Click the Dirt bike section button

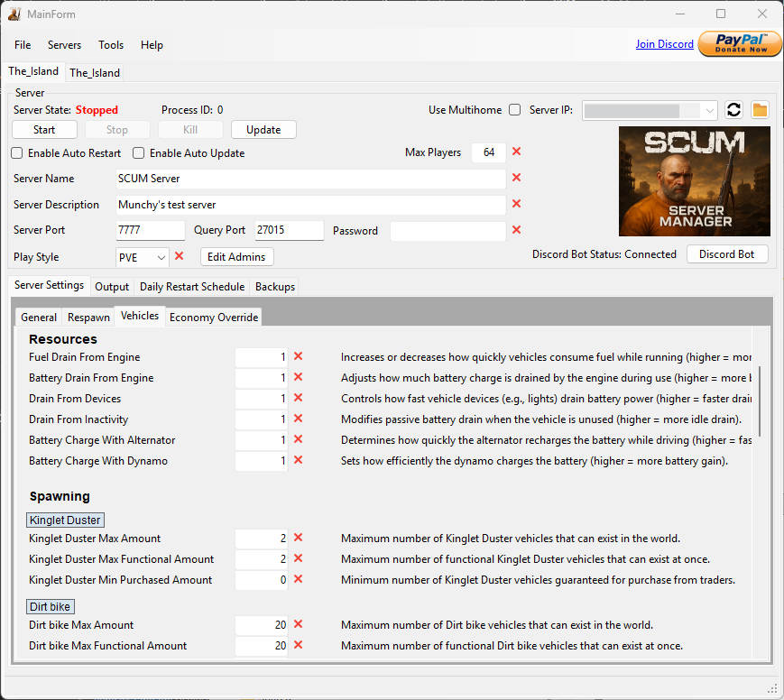click(50, 606)
